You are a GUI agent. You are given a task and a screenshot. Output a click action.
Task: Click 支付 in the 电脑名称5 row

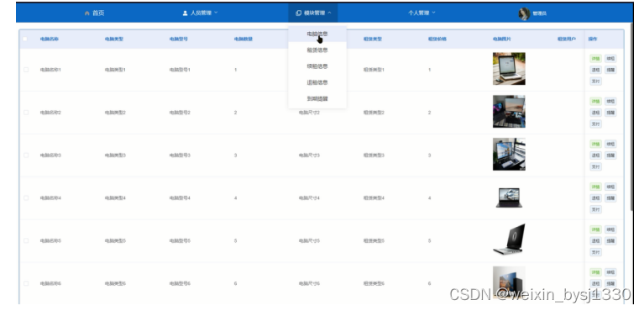pyautogui.click(x=595, y=253)
